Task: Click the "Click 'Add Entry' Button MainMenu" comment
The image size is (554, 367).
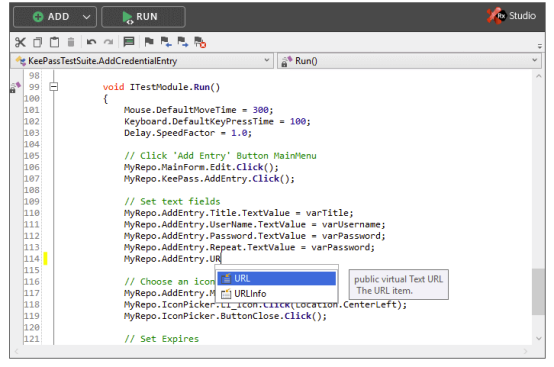Action: pyautogui.click(x=220, y=156)
